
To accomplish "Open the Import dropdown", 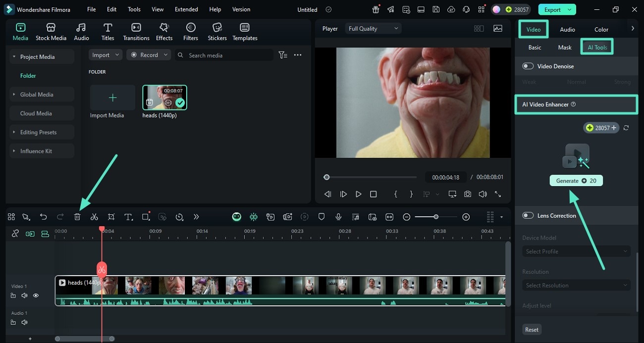I will [106, 55].
